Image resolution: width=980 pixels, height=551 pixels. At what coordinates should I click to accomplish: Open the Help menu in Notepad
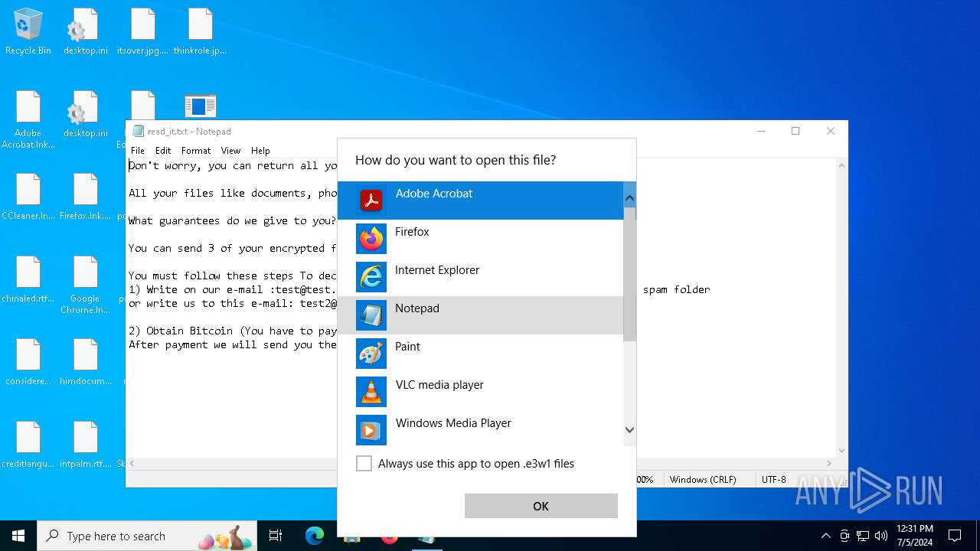(x=260, y=151)
